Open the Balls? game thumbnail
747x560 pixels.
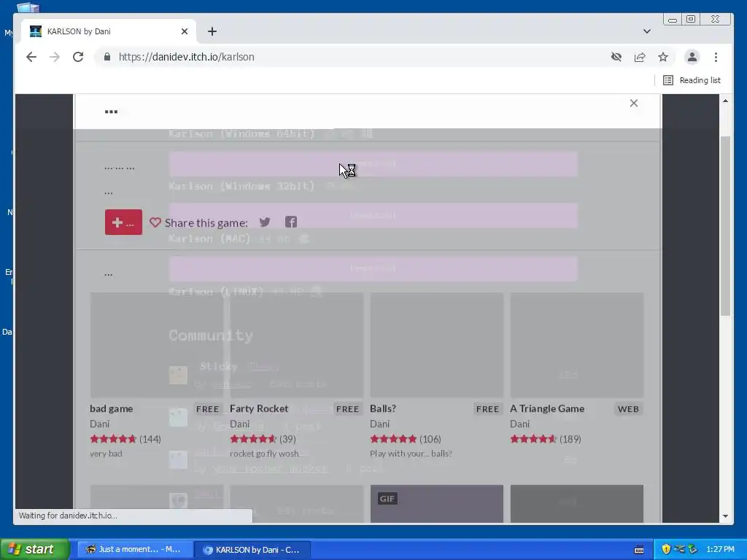pos(436,345)
